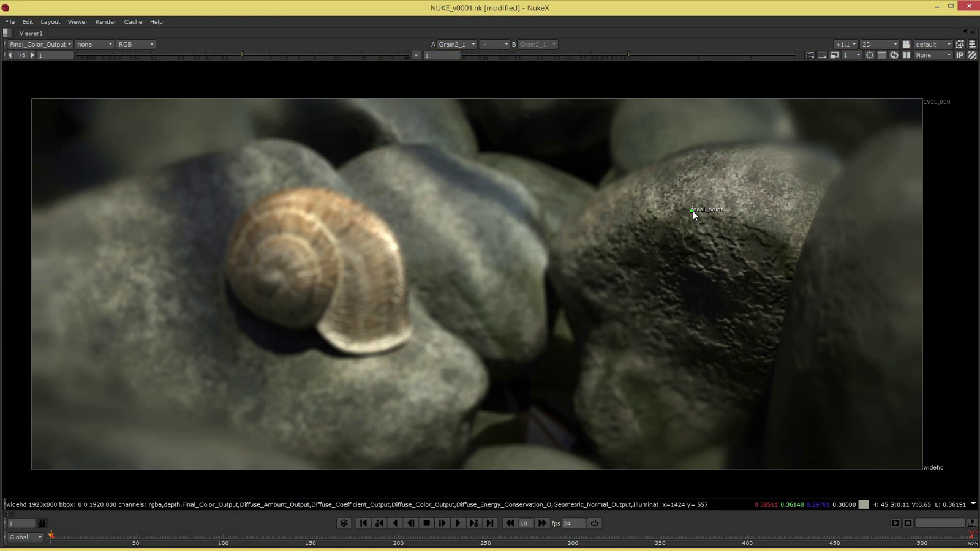The width and height of the screenshot is (980, 551).
Task: Click the freeze GUI snowflake icon
Action: (344, 523)
